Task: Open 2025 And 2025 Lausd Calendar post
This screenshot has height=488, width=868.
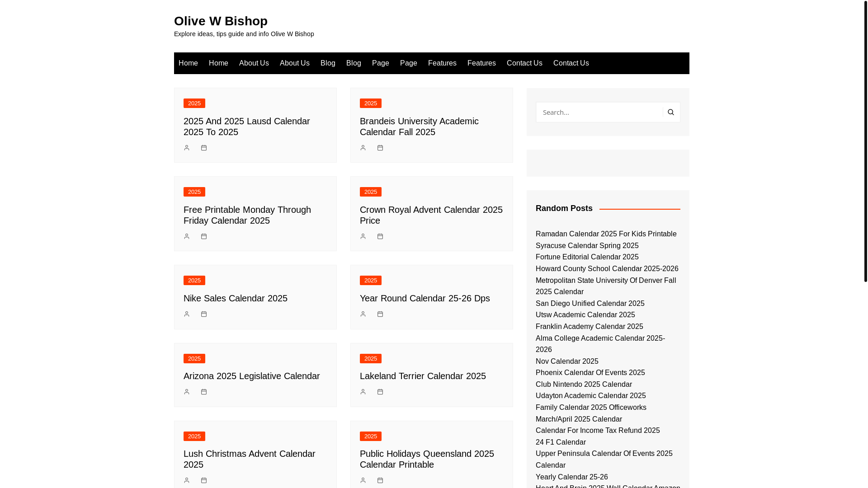Action: [247, 127]
